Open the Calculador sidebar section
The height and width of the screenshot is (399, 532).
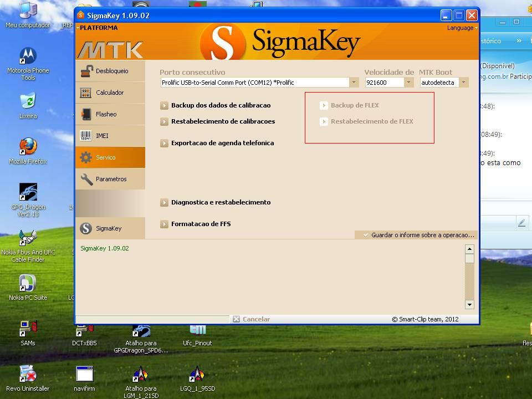click(110, 93)
